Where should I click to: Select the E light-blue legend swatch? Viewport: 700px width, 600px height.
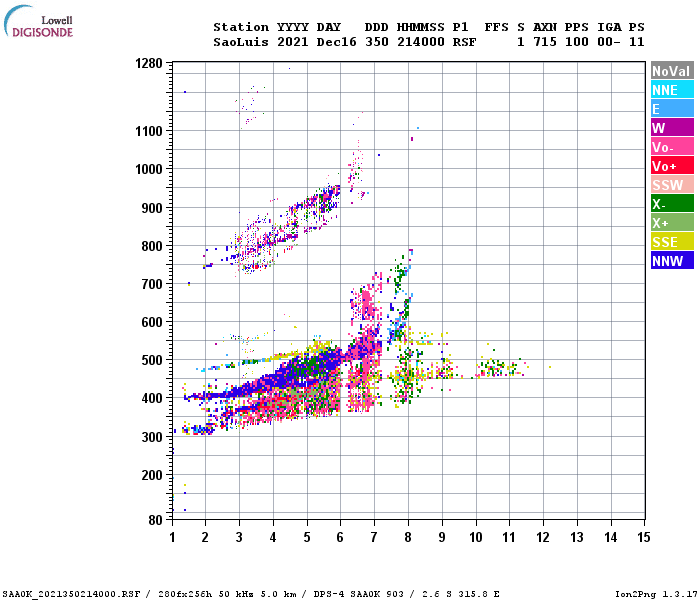click(x=672, y=109)
